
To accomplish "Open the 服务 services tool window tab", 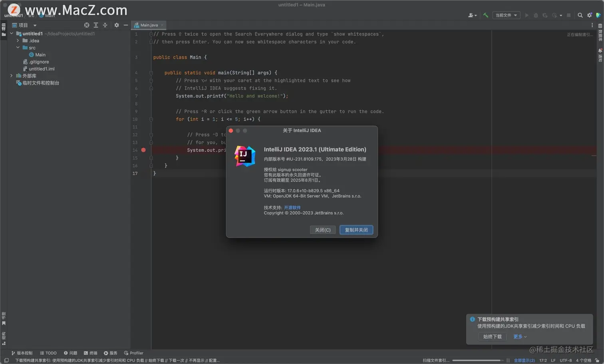I will [x=110, y=353].
